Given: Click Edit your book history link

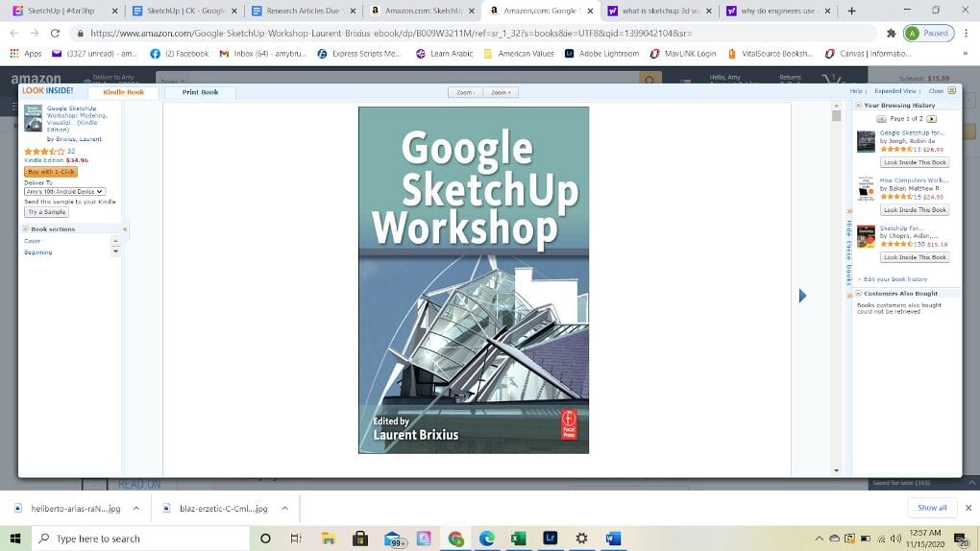Looking at the screenshot, I should pyautogui.click(x=895, y=279).
